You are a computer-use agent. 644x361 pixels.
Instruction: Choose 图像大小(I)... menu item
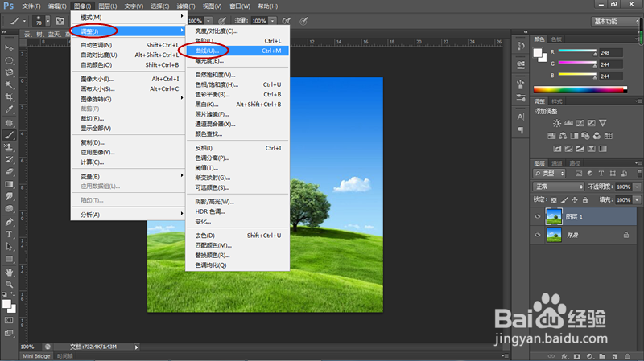(128, 79)
